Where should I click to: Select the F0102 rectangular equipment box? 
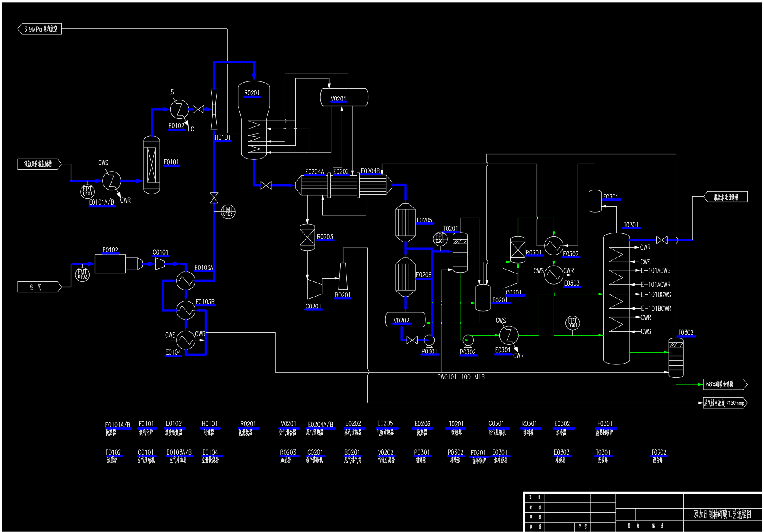(x=110, y=264)
